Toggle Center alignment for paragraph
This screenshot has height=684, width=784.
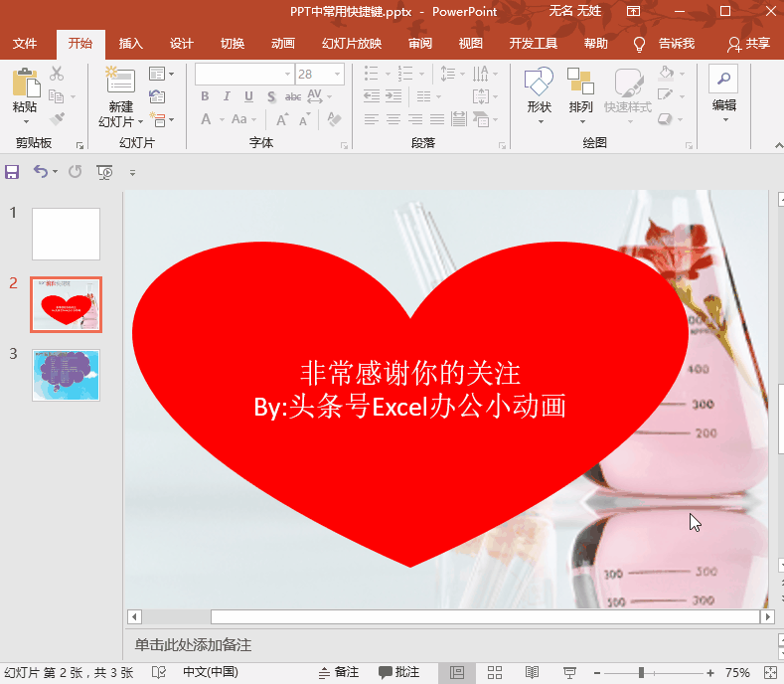(x=393, y=119)
